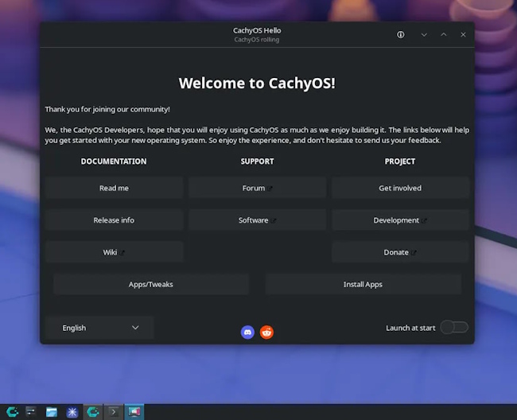The image size is (517, 420).
Task: Click the 'CachyOS rolling' subtitle
Action: [x=257, y=40]
